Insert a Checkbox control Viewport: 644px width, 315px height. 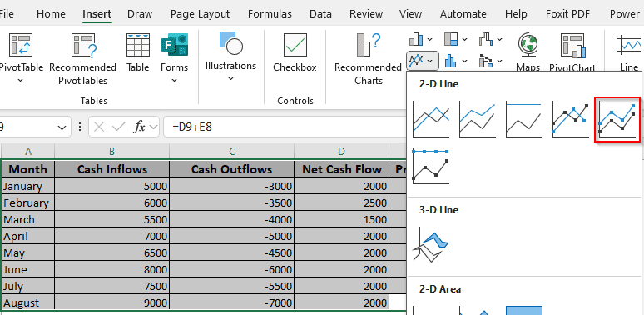pyautogui.click(x=295, y=52)
